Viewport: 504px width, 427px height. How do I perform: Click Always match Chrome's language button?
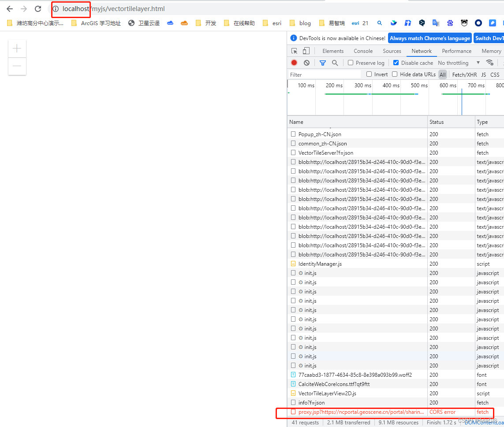(430, 38)
